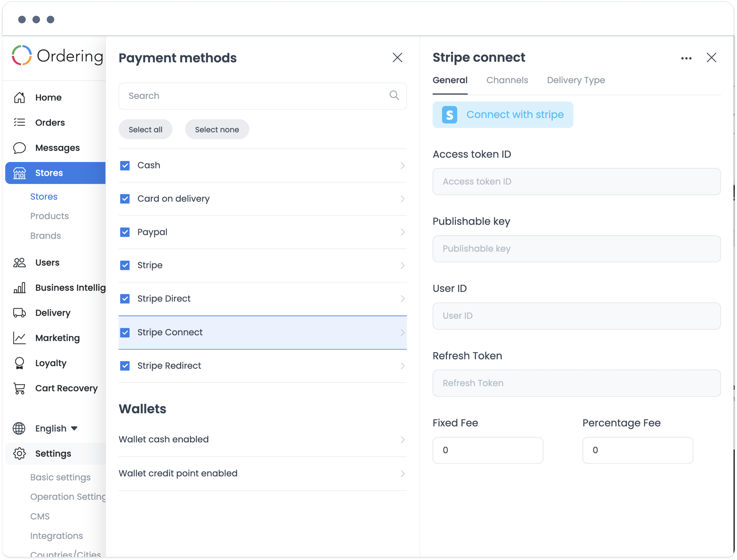Click the Settings gear icon
The image size is (737, 560).
coord(19,454)
